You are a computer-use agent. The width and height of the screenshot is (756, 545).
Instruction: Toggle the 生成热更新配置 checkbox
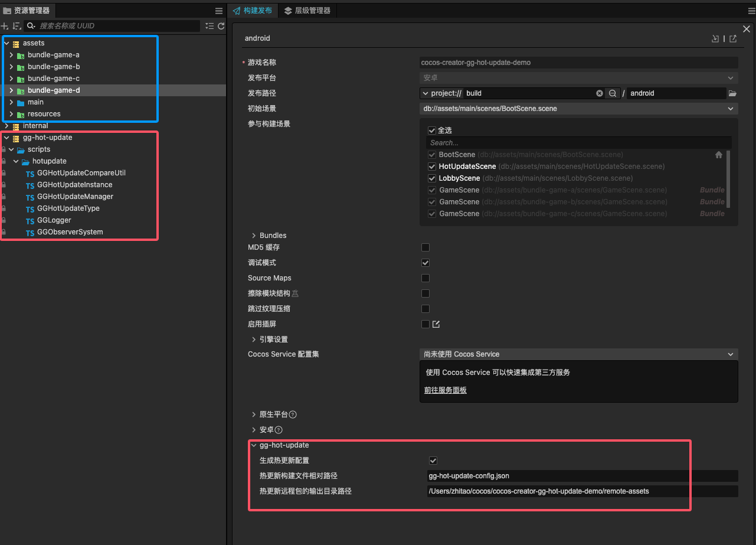[433, 461]
